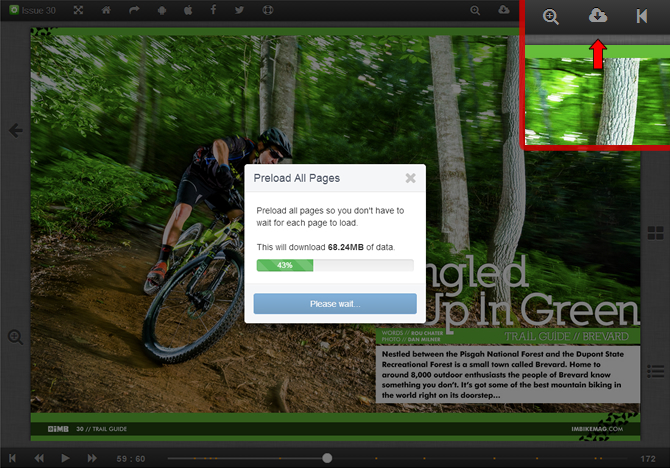Click the TRAIL GUIDE // BREVARD heading

[567, 336]
